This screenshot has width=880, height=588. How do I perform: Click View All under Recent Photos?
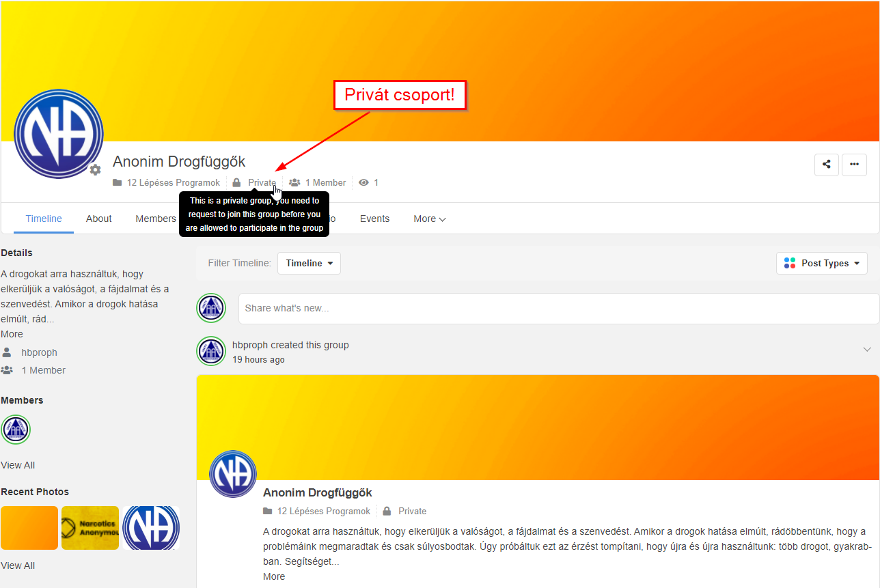(18, 565)
